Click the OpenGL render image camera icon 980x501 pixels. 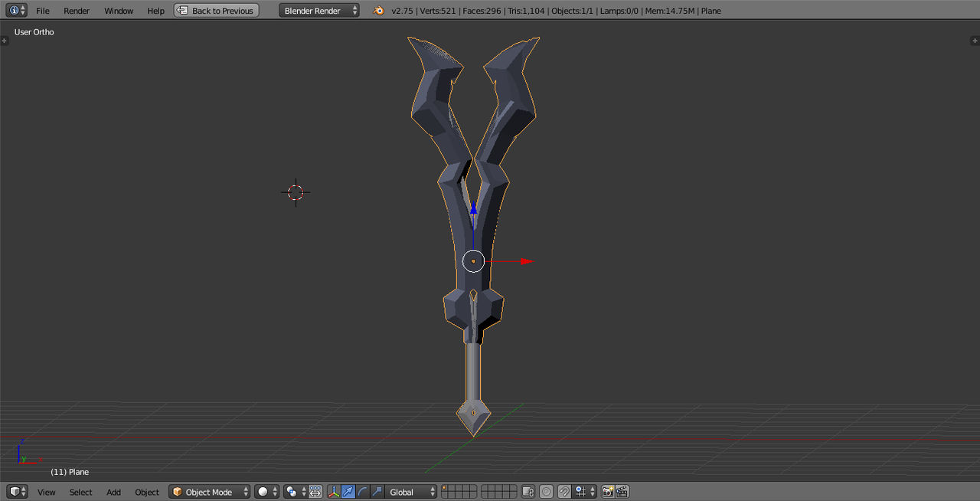[x=608, y=492]
